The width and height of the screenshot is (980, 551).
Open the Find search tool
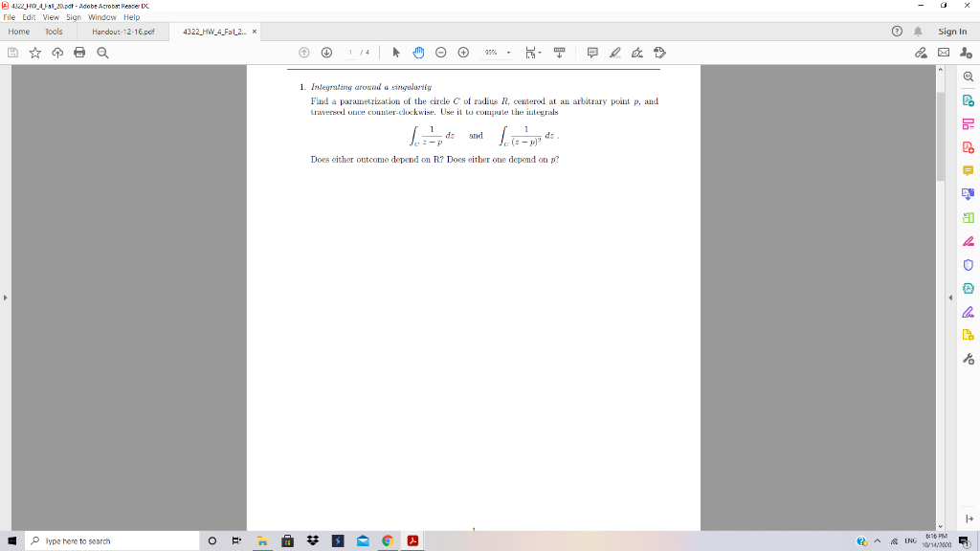coord(101,53)
